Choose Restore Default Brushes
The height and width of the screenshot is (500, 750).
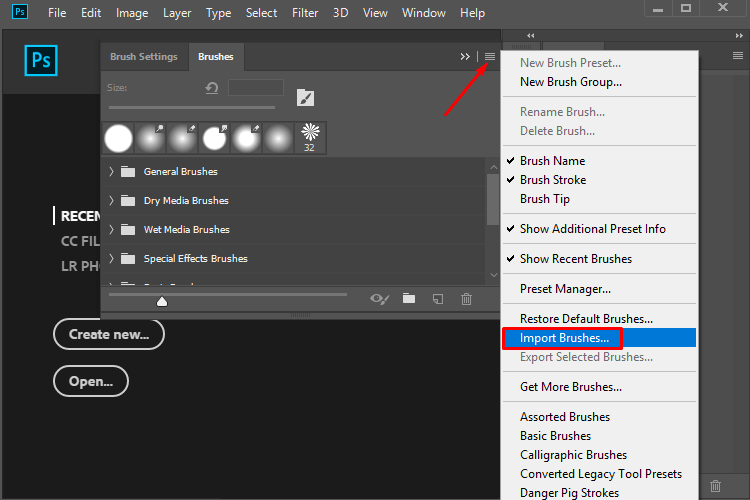pos(599,319)
